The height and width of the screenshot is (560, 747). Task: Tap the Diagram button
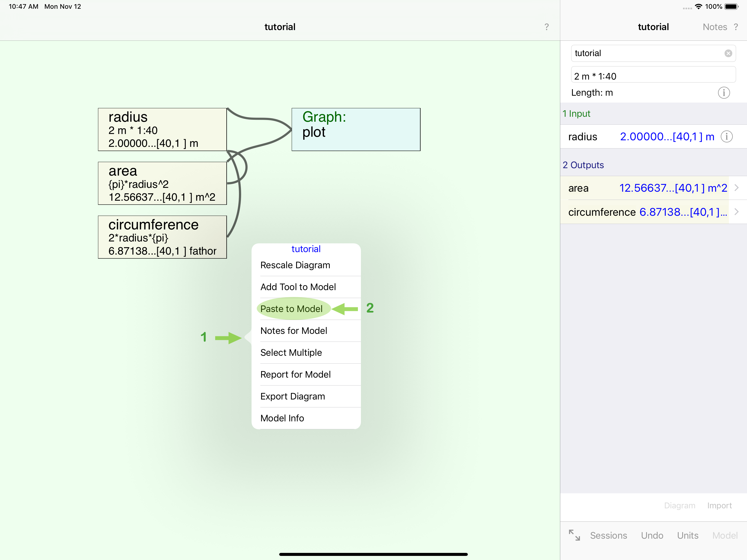679,505
